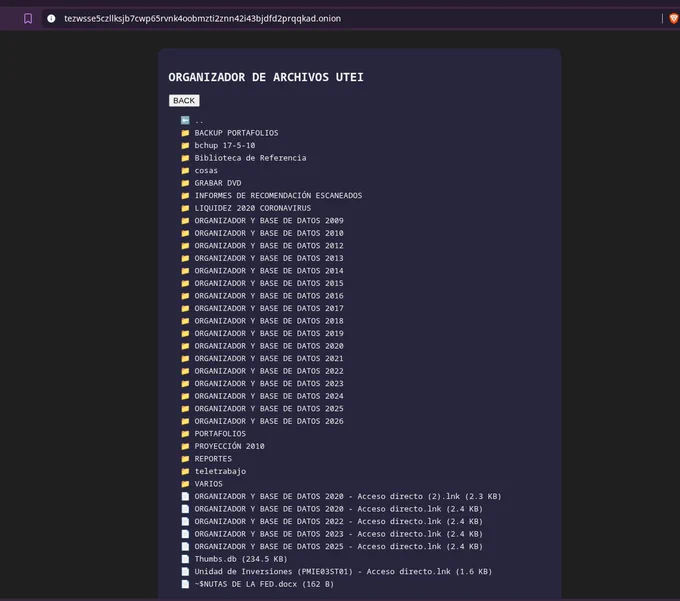Screen dimensions: 680x601
Task: Click folder icon for BASE DE DATOS 2021 folder
Action: pyautogui.click(x=185, y=359)
